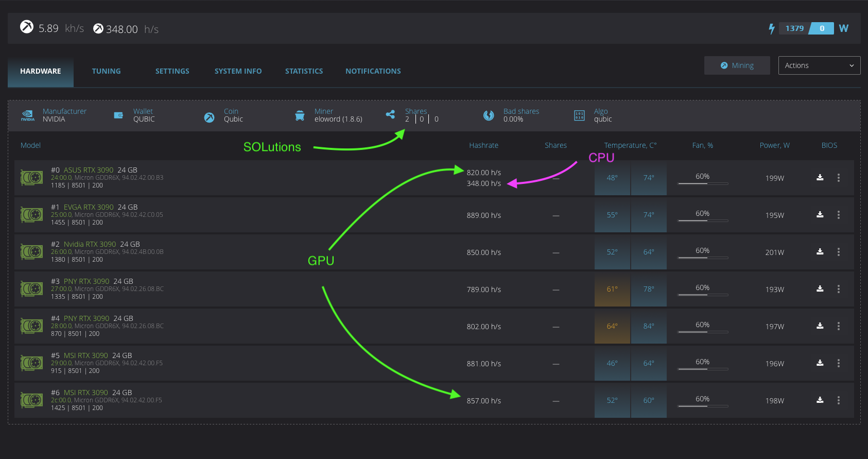Download BIOS for ASUS RTX 3090 #0
This screenshot has width=868, height=459.
point(820,178)
